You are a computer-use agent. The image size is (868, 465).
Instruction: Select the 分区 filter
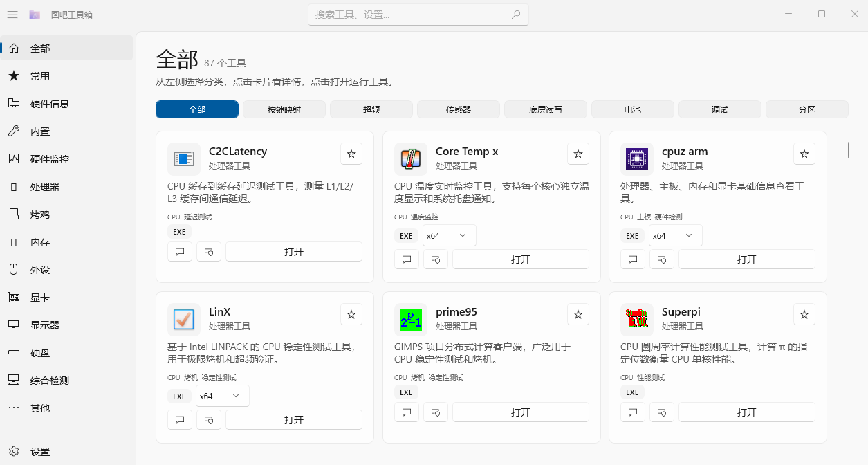[807, 109]
